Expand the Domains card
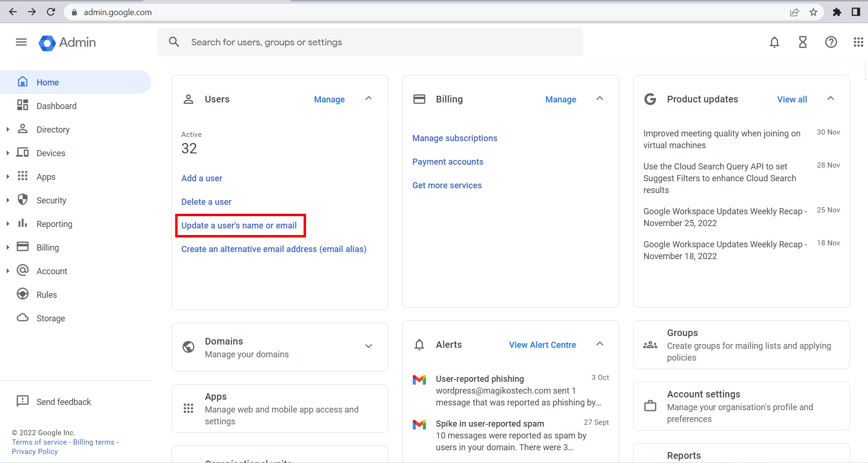Viewport: 868px width, 463px height. 369,346
